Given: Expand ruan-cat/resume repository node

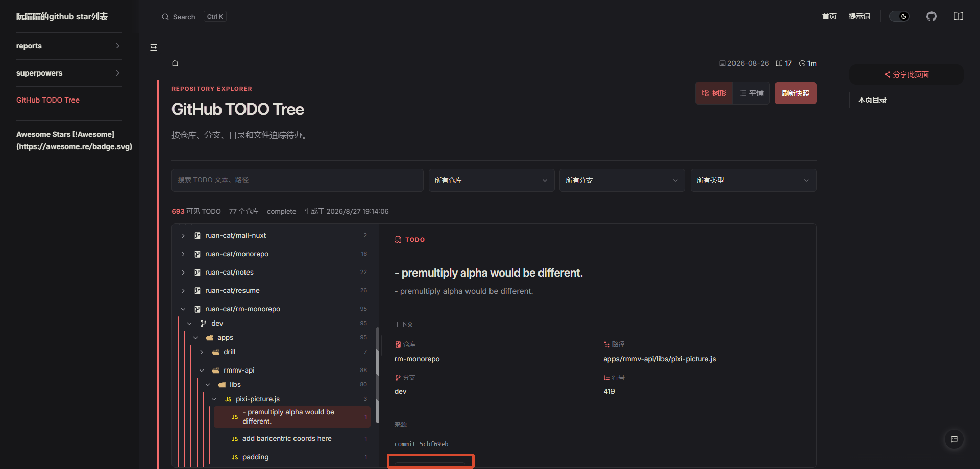Looking at the screenshot, I should tap(183, 291).
